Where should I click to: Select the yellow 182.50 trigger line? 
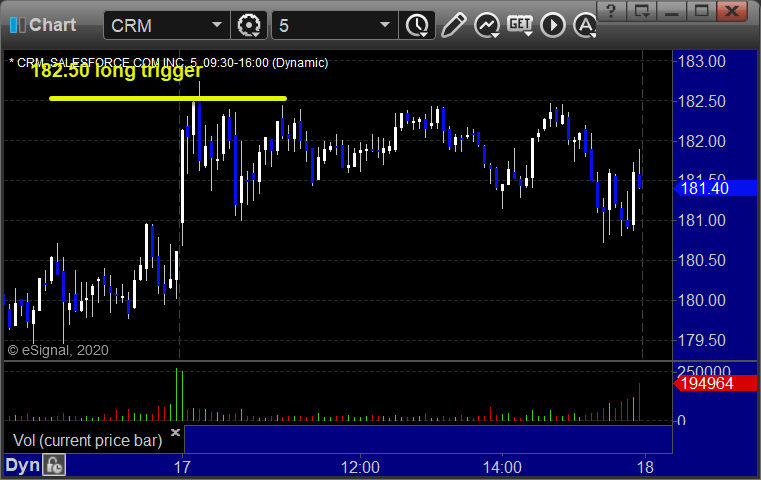(168, 99)
